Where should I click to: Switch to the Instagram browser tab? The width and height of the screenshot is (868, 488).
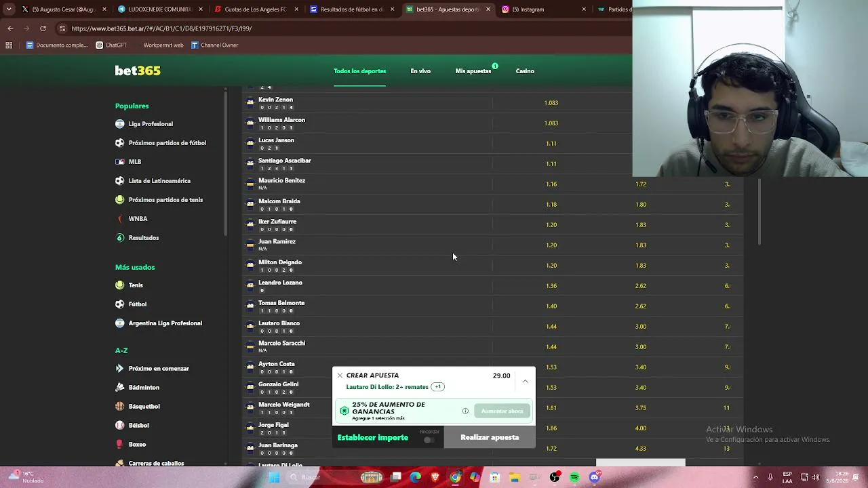point(542,9)
